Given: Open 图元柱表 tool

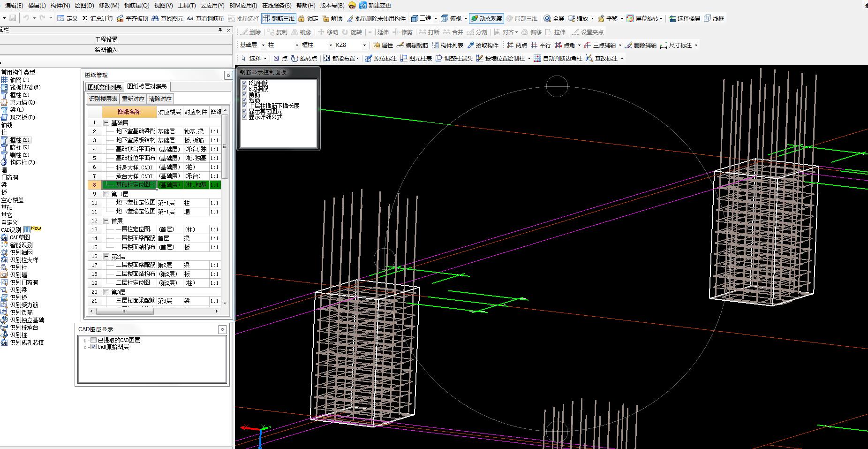Looking at the screenshot, I should (416, 58).
